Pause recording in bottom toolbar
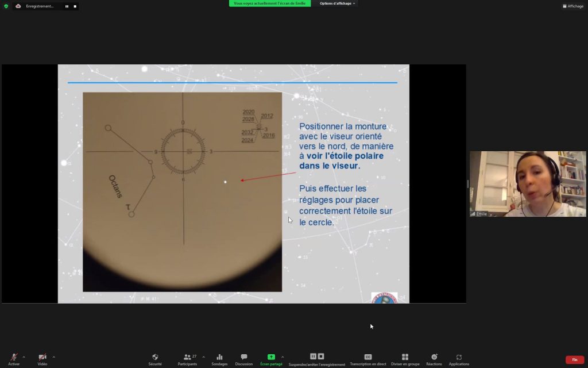The height and width of the screenshot is (368, 588). point(313,356)
